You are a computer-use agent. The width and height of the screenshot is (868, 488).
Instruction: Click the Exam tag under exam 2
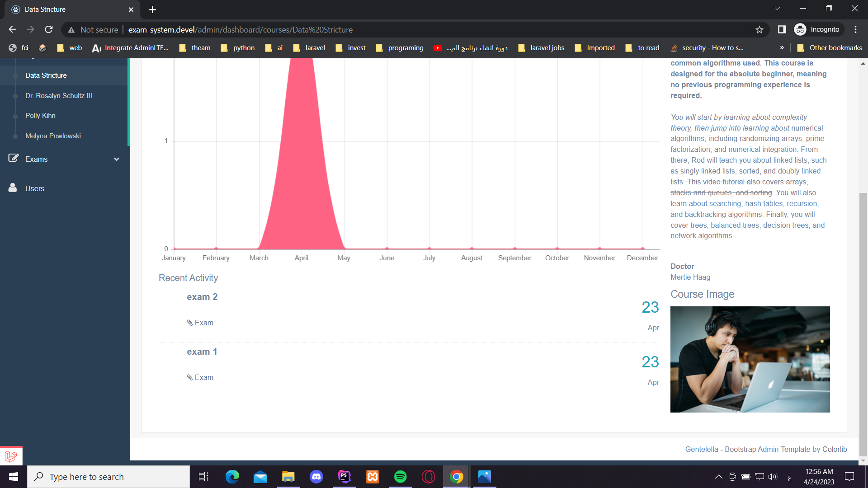click(x=200, y=323)
